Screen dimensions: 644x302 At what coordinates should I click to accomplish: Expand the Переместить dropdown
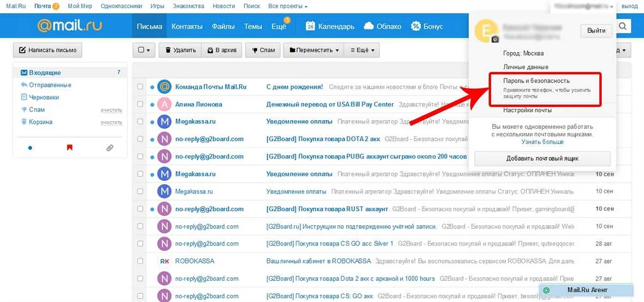point(314,50)
